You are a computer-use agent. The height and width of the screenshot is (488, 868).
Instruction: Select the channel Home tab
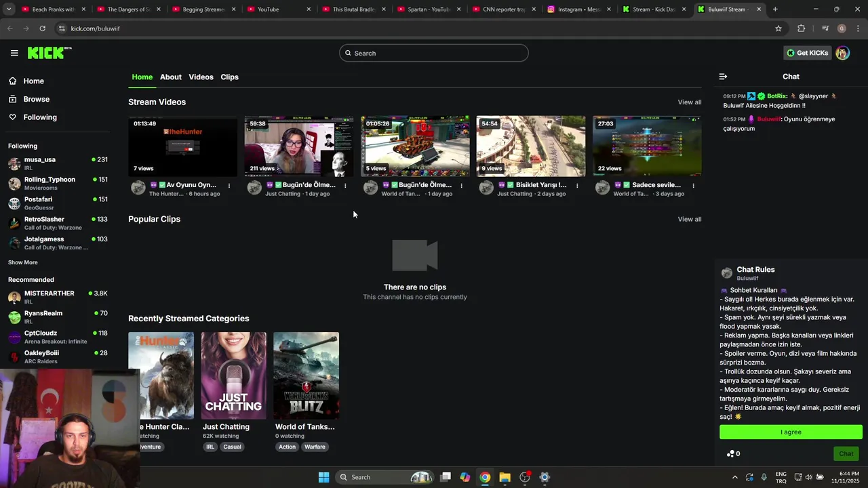tap(142, 77)
